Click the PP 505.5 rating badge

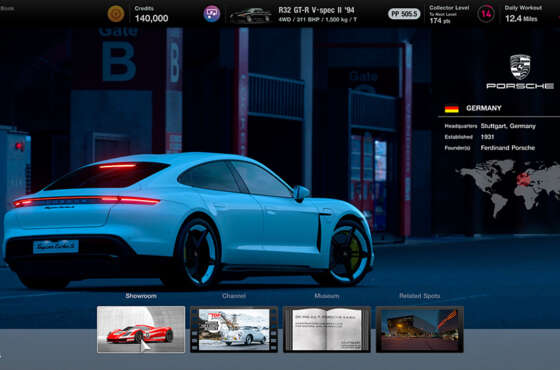point(404,14)
